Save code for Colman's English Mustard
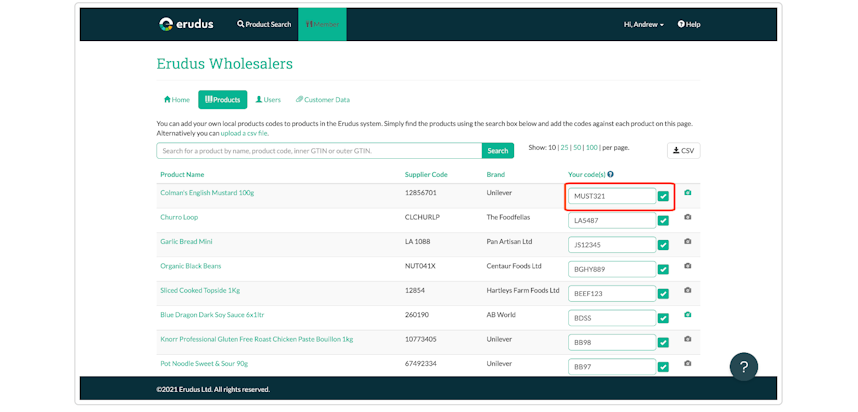 coord(663,196)
